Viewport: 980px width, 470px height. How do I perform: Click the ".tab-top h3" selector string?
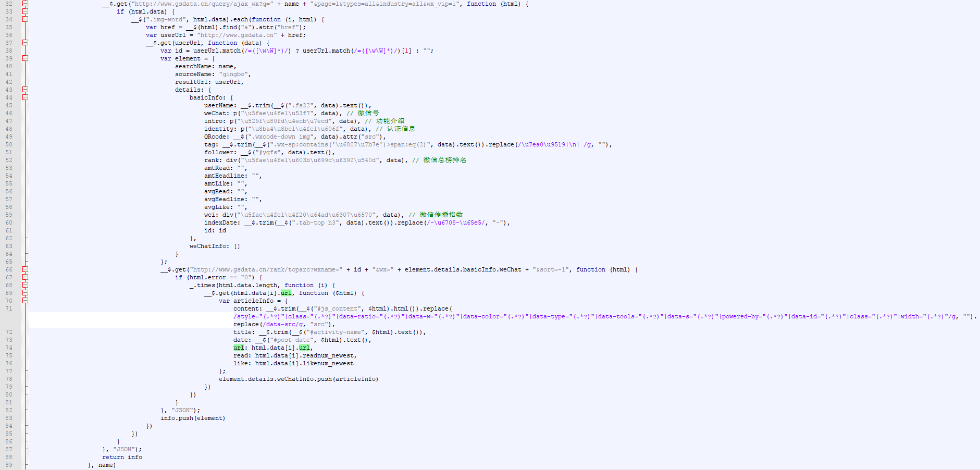pos(315,222)
